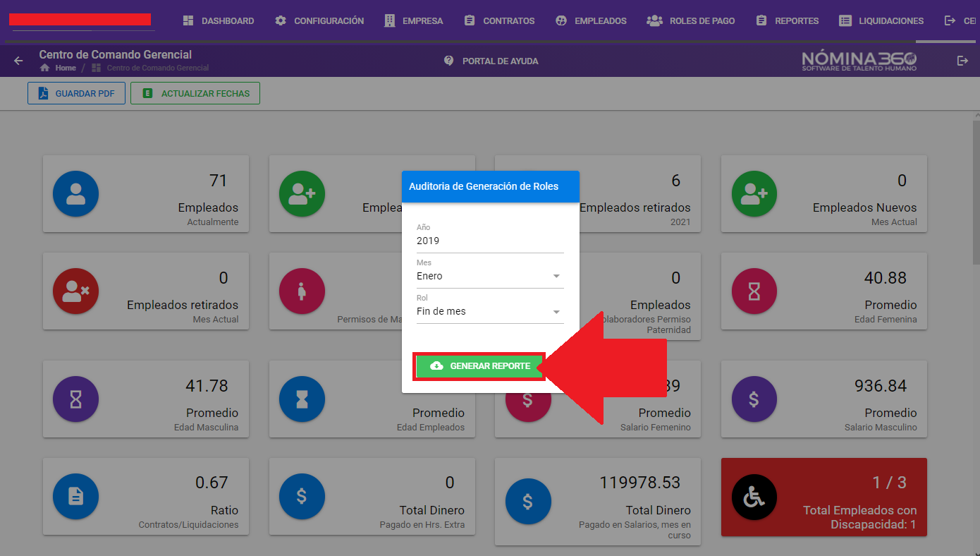This screenshot has height=556, width=980.
Task: Open the PORTAL DE AYUDA link
Action: (500, 61)
